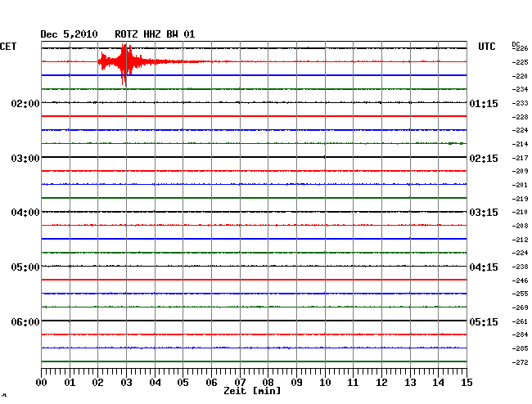532x404 pixels.
Task: Click the DC offset value "-201"
Action: click(520, 186)
